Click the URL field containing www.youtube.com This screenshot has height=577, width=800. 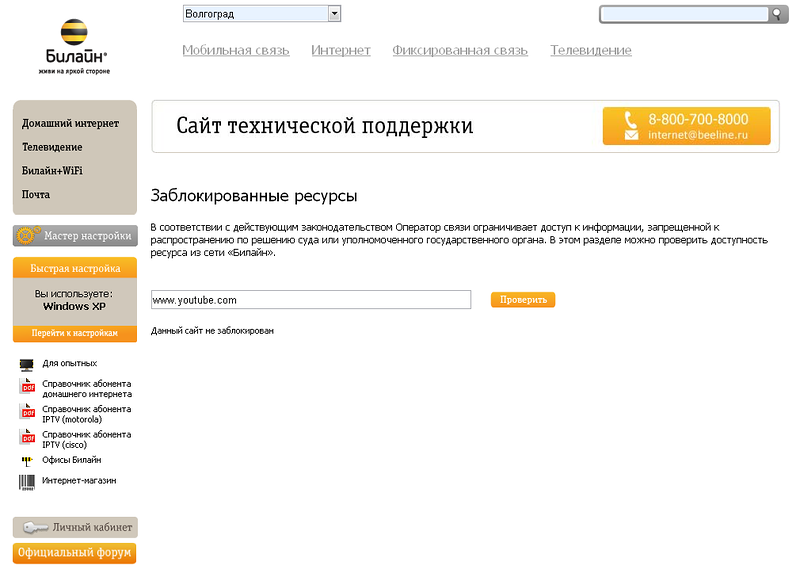click(311, 300)
